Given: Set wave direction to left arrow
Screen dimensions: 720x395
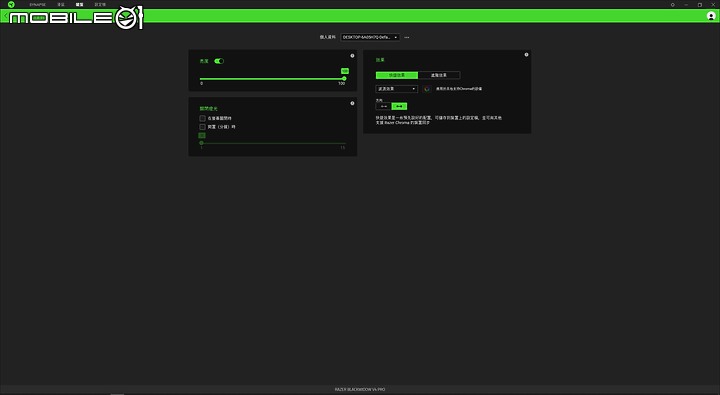Looking at the screenshot, I should click(x=383, y=106).
